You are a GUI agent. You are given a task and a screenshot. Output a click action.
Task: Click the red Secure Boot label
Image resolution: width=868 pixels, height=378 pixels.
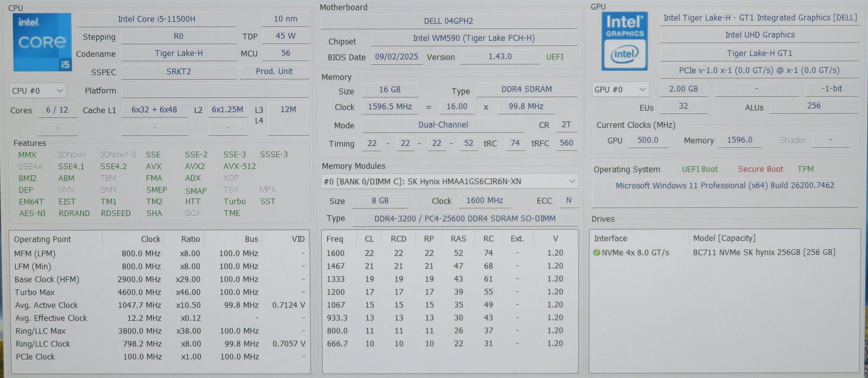pyautogui.click(x=760, y=169)
